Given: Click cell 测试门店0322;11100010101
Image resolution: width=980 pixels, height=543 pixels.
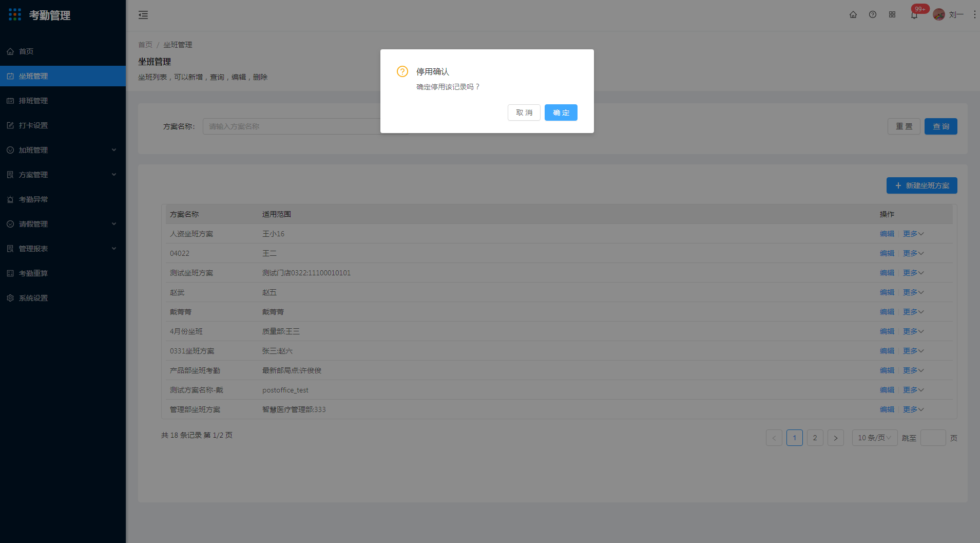Looking at the screenshot, I should point(306,273).
